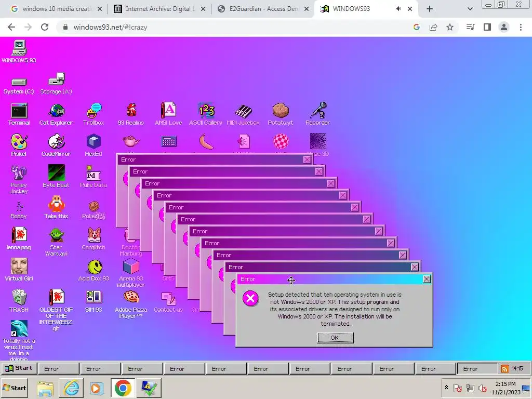Switch to windows 10 media creation tab

pyautogui.click(x=56, y=9)
